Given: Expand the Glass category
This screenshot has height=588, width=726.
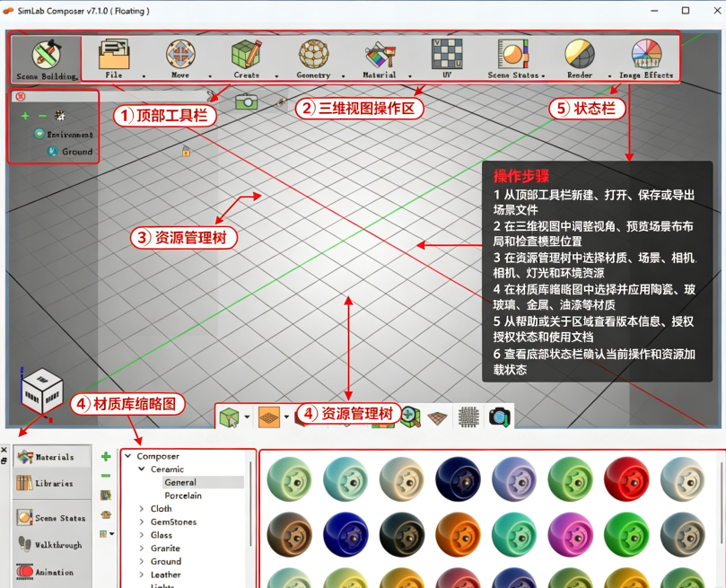Looking at the screenshot, I should click(x=142, y=535).
